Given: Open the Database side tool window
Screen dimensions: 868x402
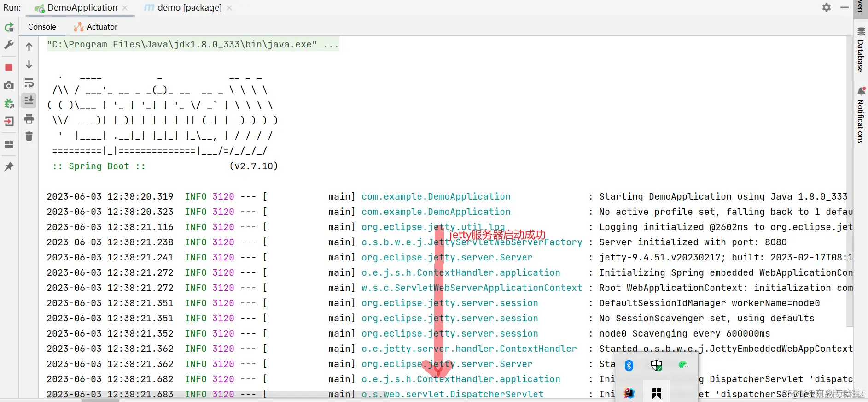Looking at the screenshot, I should (x=861, y=50).
